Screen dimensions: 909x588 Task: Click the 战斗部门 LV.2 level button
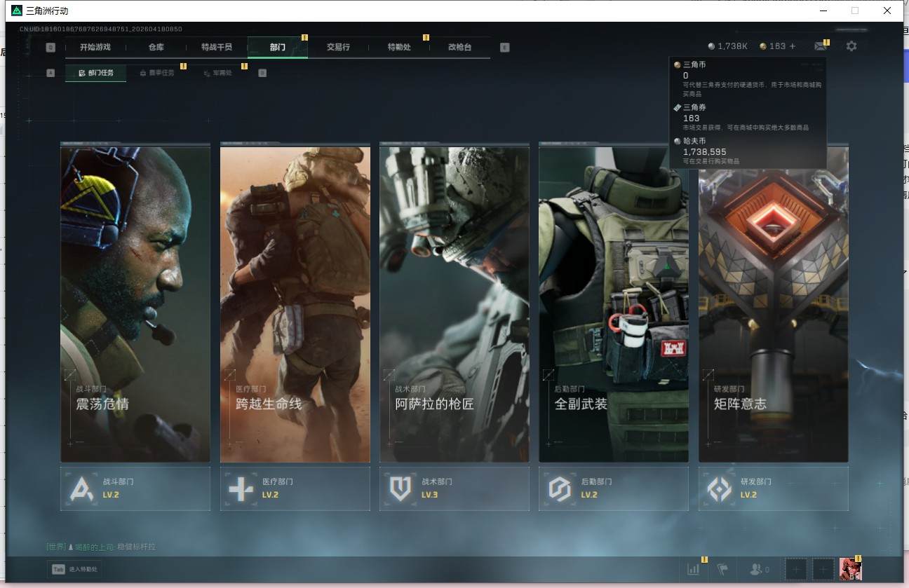[135, 488]
